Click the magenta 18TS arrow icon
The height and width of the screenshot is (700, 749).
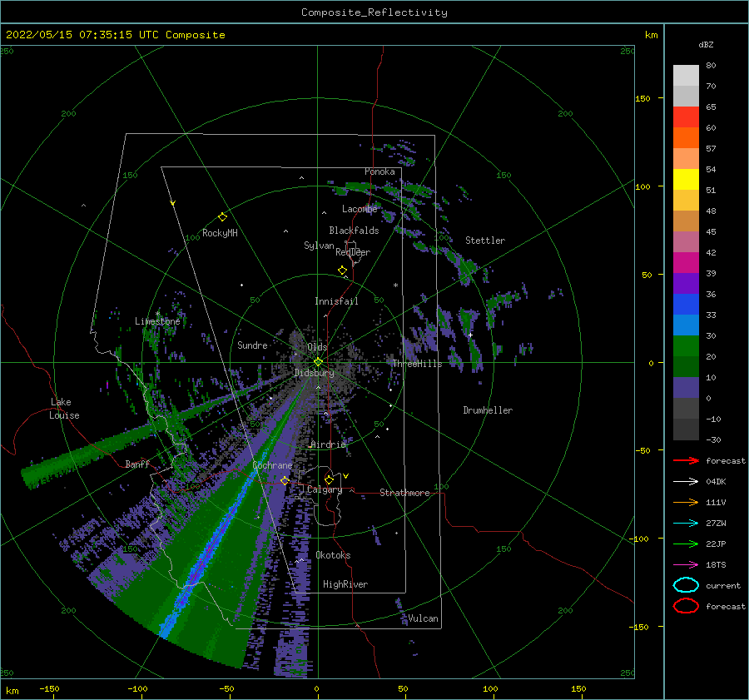point(686,565)
